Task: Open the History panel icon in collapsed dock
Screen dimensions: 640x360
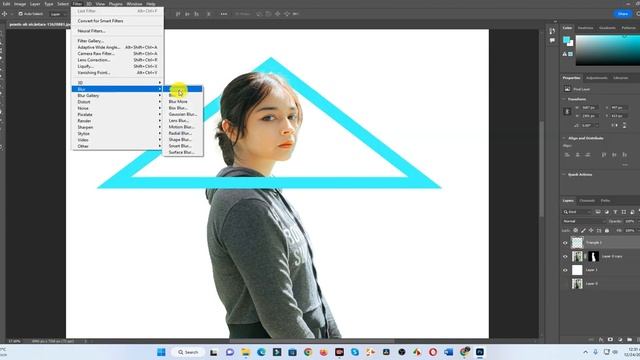Action: pyautogui.click(x=552, y=31)
